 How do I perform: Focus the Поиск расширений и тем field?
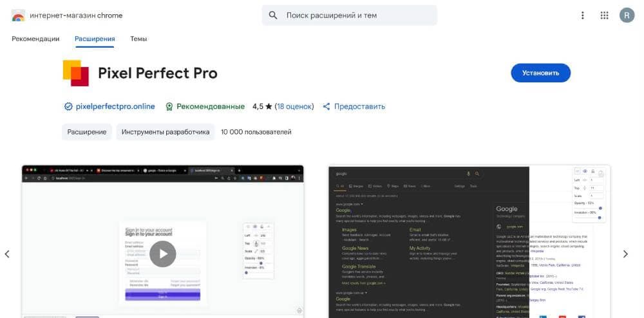coord(357,15)
